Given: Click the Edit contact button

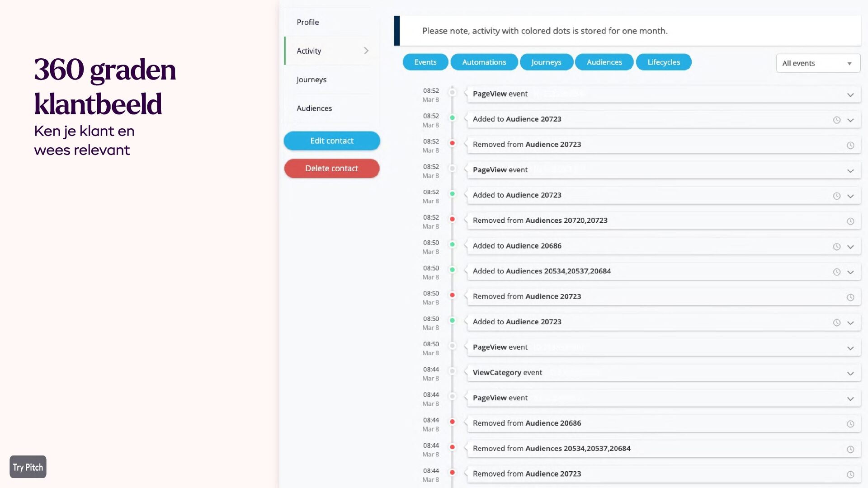Looking at the screenshot, I should pyautogui.click(x=332, y=141).
